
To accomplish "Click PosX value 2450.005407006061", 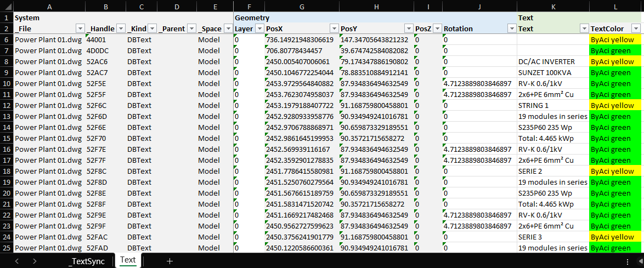I will [x=302, y=61].
